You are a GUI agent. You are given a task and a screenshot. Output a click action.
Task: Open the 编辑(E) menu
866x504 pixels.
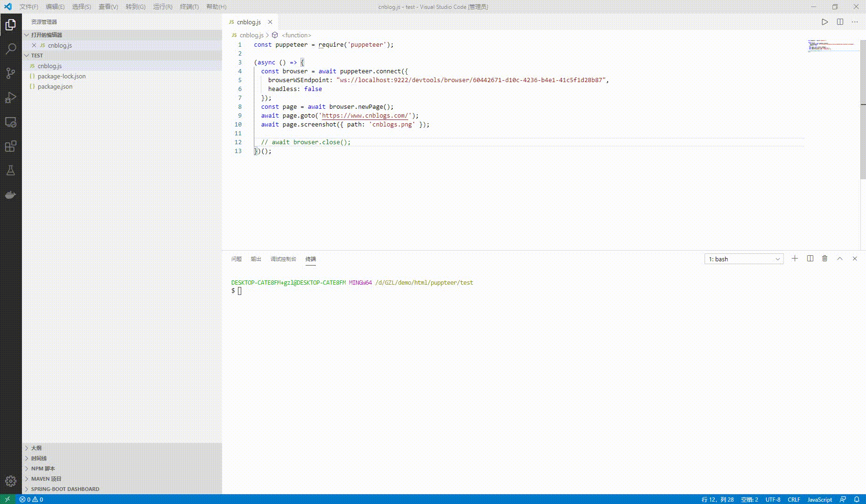coord(55,7)
